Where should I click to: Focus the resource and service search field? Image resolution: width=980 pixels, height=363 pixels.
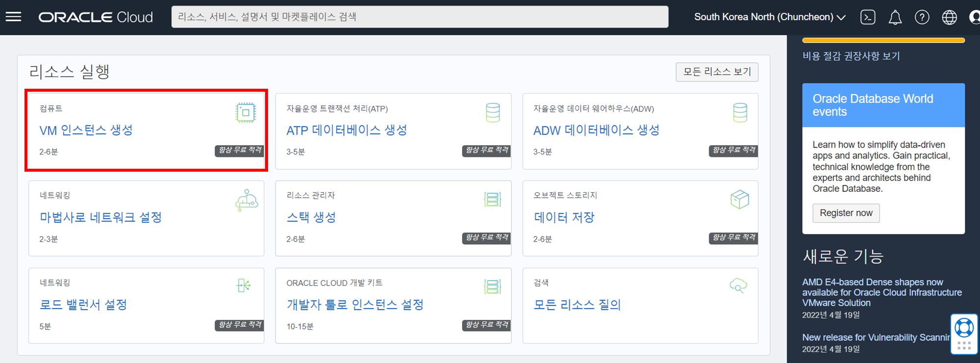pos(420,17)
